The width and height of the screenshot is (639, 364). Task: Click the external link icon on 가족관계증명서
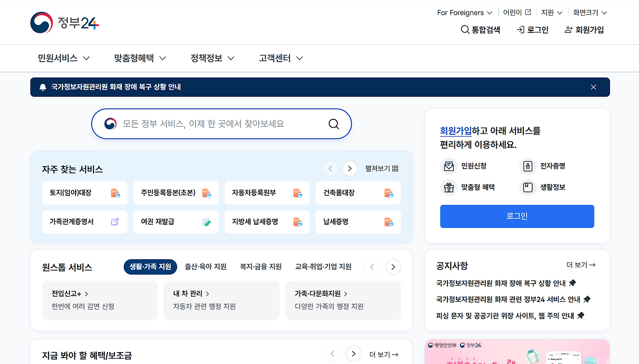(x=115, y=222)
